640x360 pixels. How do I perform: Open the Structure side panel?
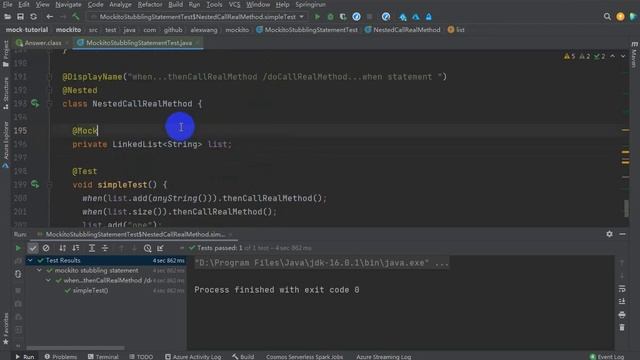coord(6,93)
